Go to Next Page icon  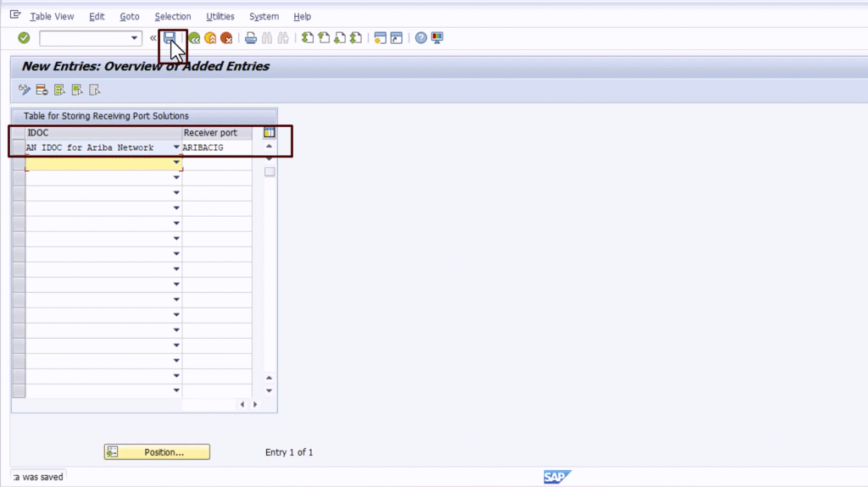click(340, 37)
